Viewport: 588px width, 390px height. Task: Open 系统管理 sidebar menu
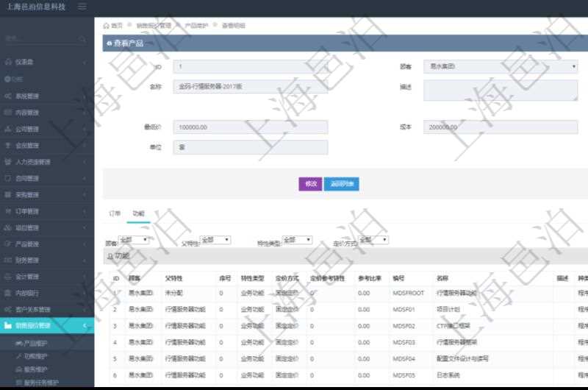click(x=47, y=96)
